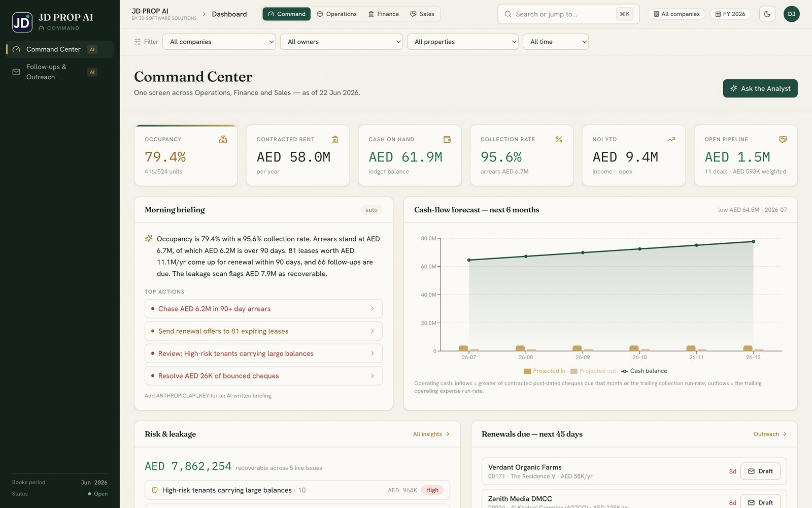Click the Search or jump to field
This screenshot has height=508, width=812.
[x=568, y=14]
